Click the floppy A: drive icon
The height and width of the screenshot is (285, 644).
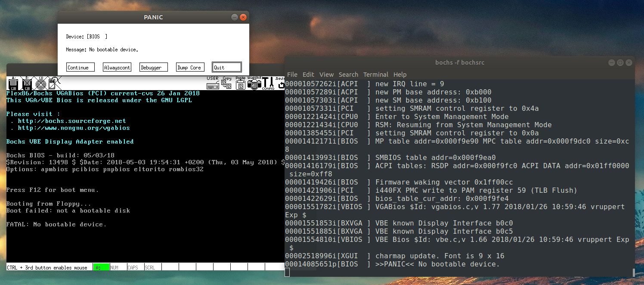(13, 83)
